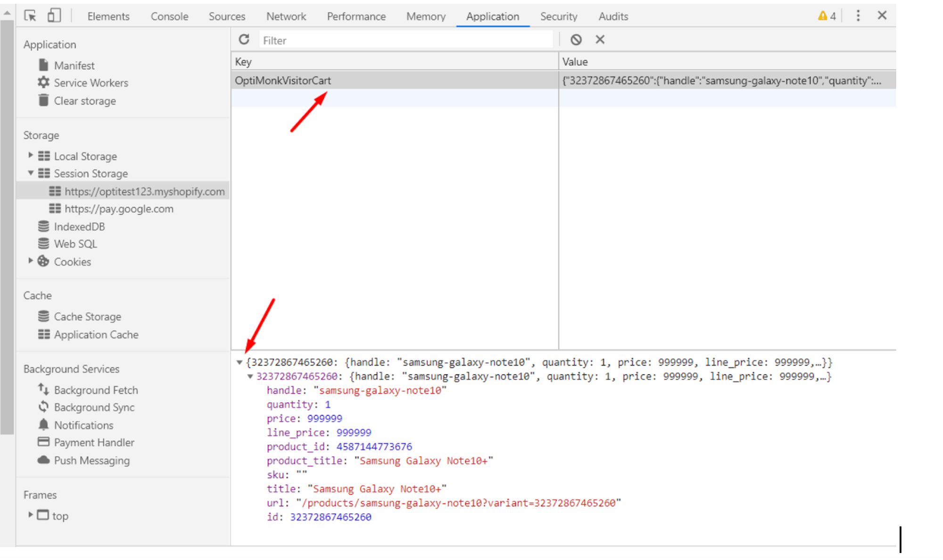This screenshot has height=560, width=943.
Task: Click the price: 999999 property
Action: [x=304, y=419]
